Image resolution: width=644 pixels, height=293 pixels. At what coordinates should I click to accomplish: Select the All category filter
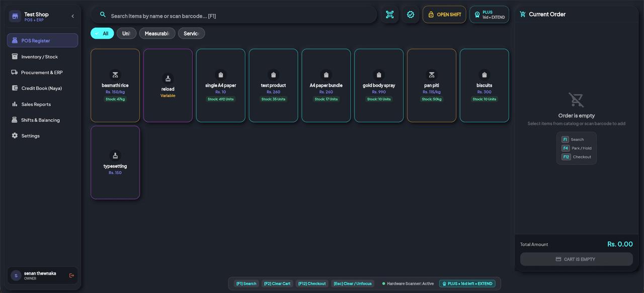(102, 34)
